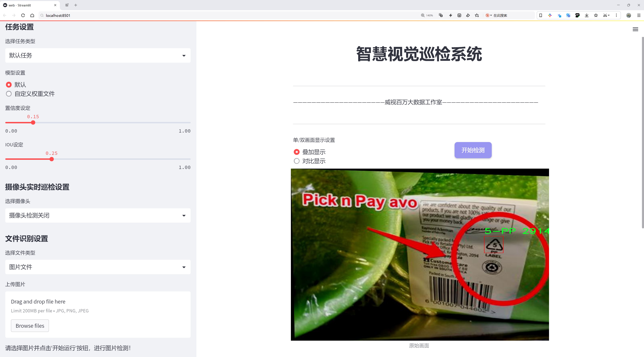The height and width of the screenshot is (357, 644).
Task: Open a new tab with the plus button
Action: [x=76, y=5]
